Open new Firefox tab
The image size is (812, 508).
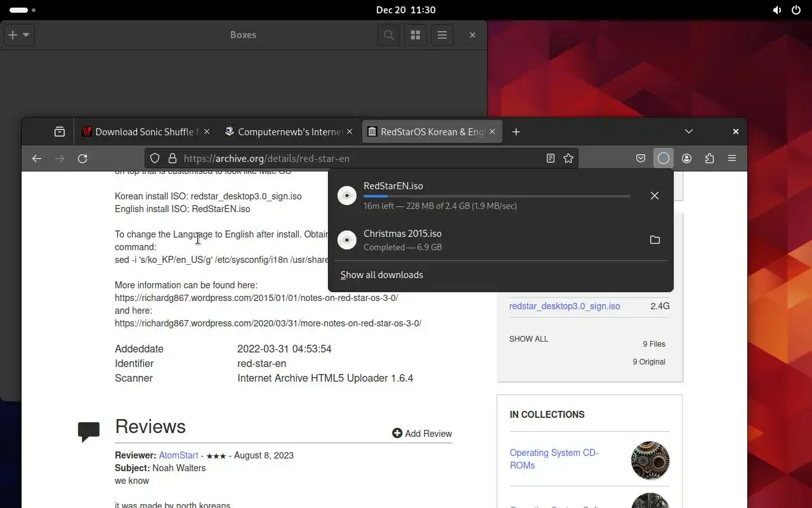click(516, 132)
